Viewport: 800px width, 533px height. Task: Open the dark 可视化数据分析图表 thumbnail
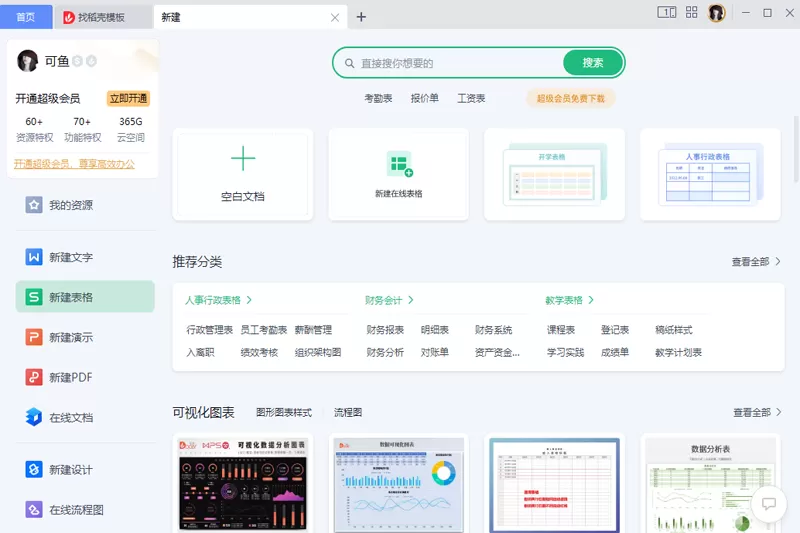243,484
